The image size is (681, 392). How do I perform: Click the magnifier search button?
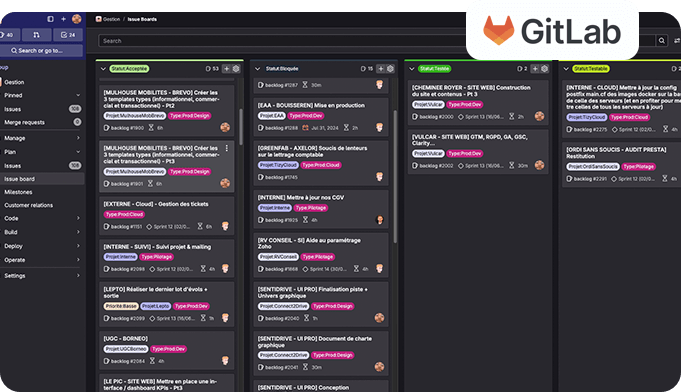661,40
